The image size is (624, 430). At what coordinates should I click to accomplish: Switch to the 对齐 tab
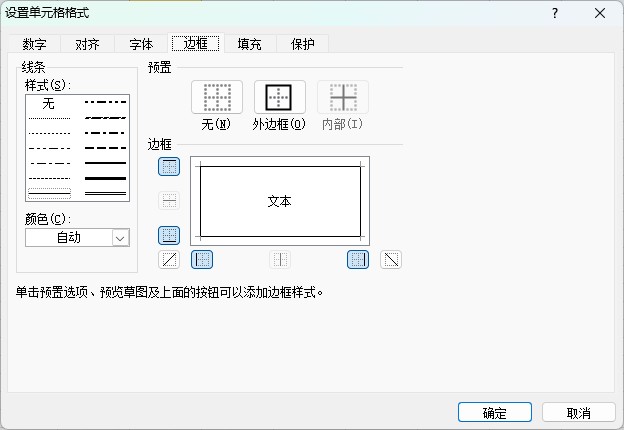click(88, 44)
